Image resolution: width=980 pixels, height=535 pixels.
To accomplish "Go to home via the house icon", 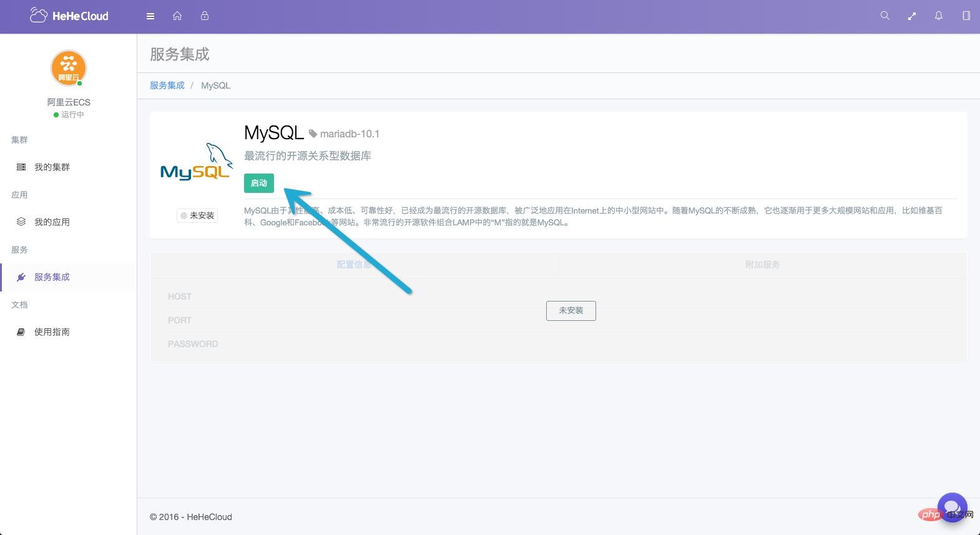I will tap(177, 16).
